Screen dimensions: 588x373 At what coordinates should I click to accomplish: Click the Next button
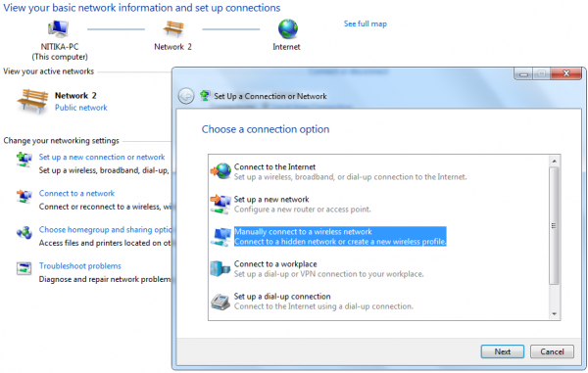502,351
